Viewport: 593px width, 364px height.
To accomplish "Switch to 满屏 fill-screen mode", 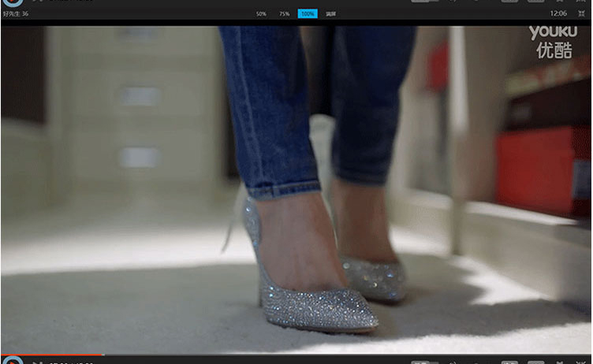I will [331, 14].
